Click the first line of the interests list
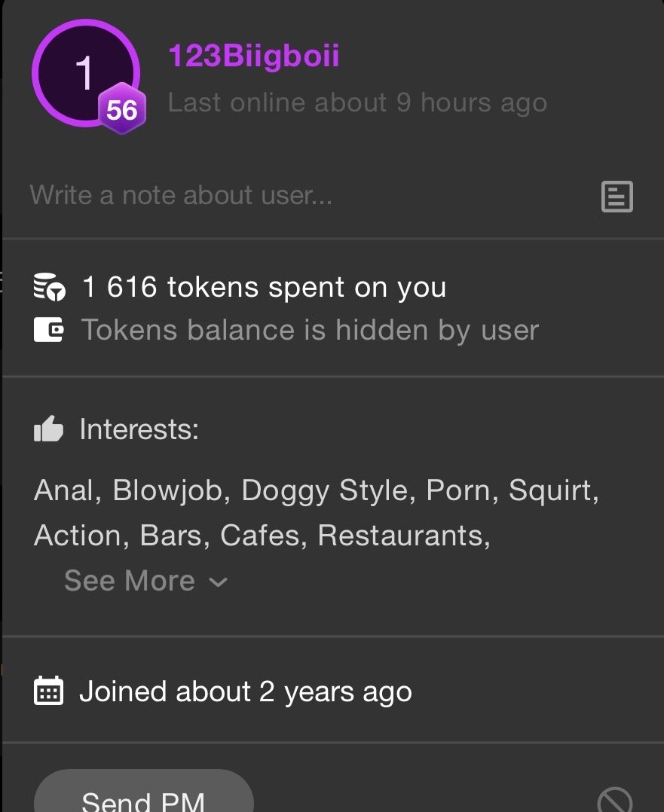The height and width of the screenshot is (812, 664). click(317, 490)
